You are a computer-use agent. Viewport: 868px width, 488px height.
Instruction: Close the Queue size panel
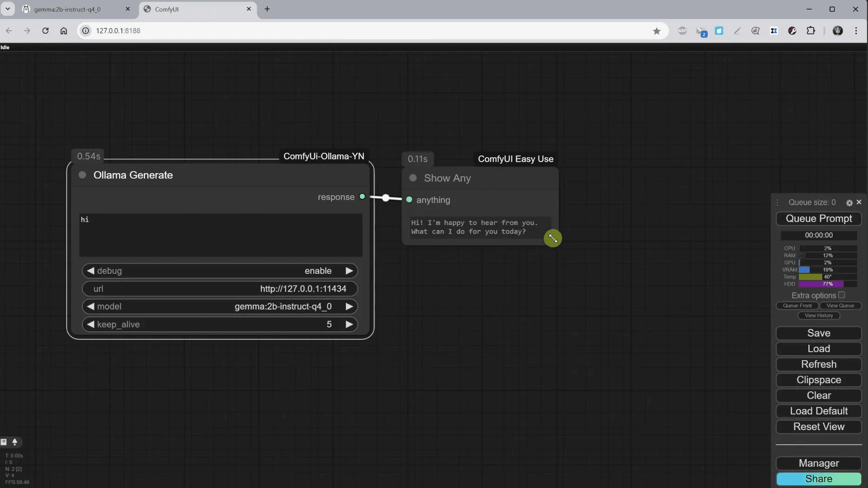coord(859,202)
